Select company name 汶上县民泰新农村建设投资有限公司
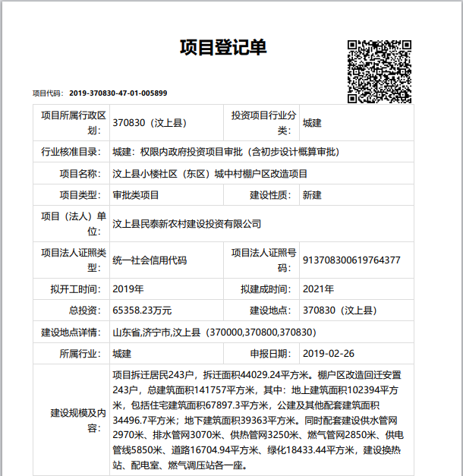The width and height of the screenshot is (463, 476). tap(187, 224)
